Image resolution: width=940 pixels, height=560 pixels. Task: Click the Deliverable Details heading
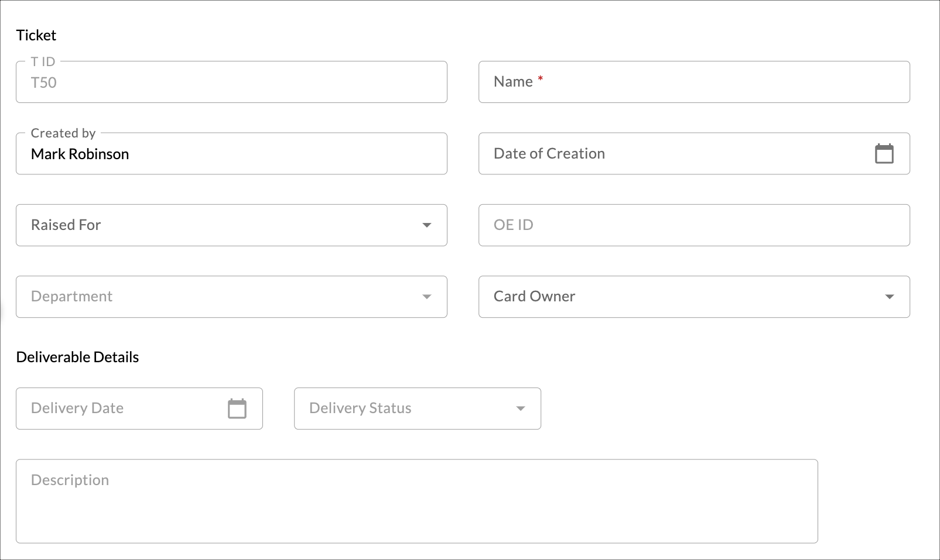tap(77, 356)
